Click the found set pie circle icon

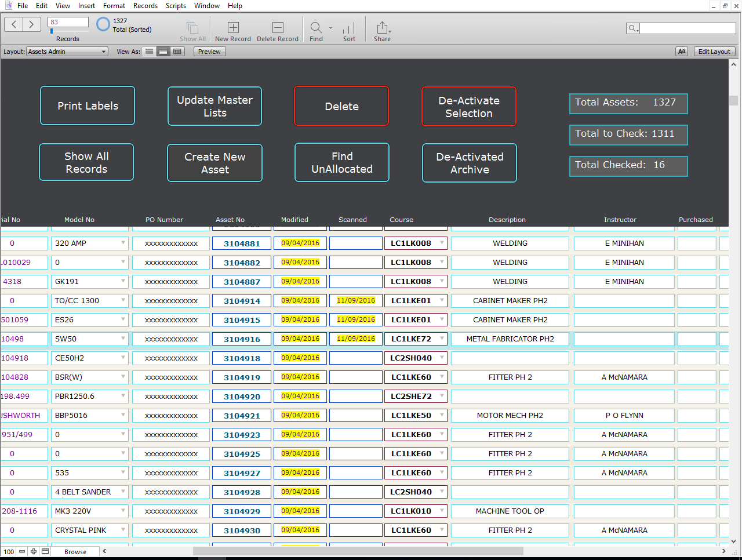pyautogui.click(x=103, y=24)
